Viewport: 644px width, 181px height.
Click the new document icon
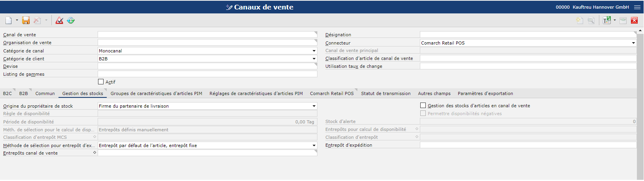pyautogui.click(x=8, y=21)
